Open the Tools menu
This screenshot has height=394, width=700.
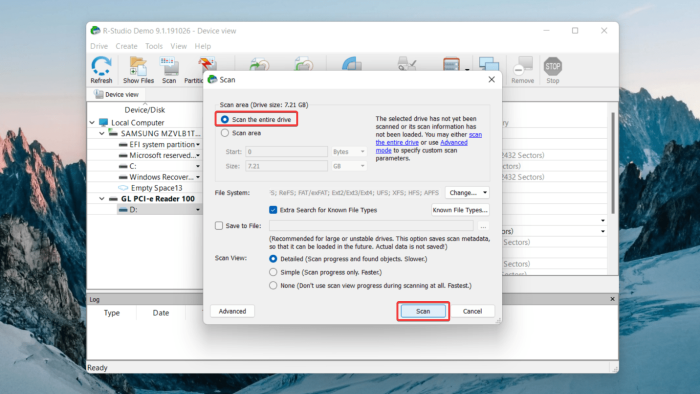click(154, 46)
